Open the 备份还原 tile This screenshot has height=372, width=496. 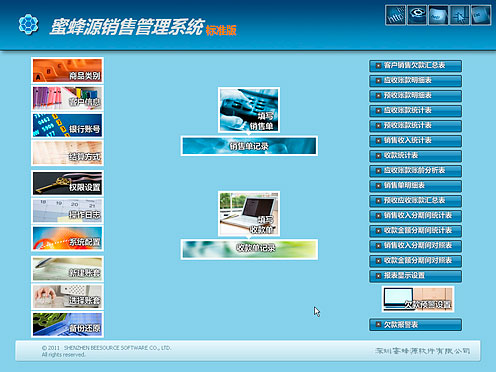[67, 324]
